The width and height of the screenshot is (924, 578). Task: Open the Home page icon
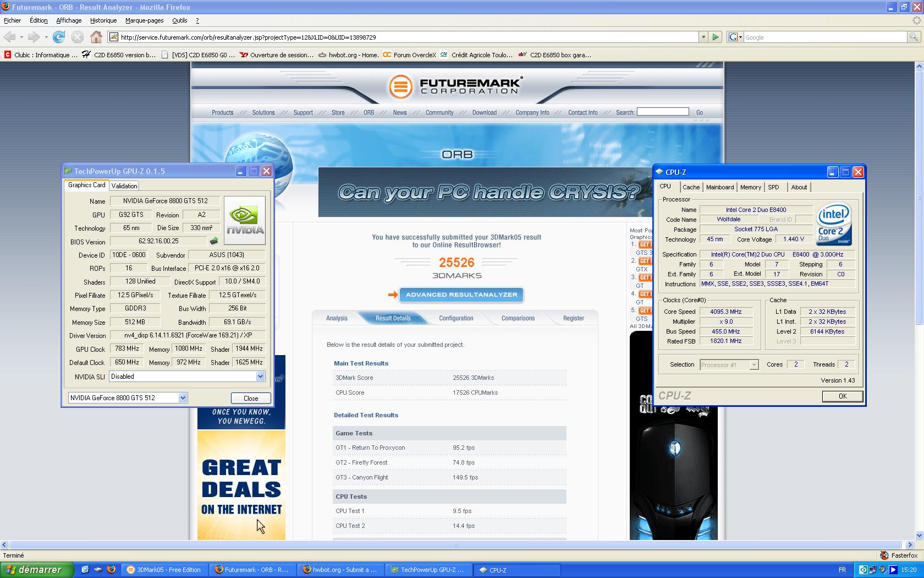point(96,37)
